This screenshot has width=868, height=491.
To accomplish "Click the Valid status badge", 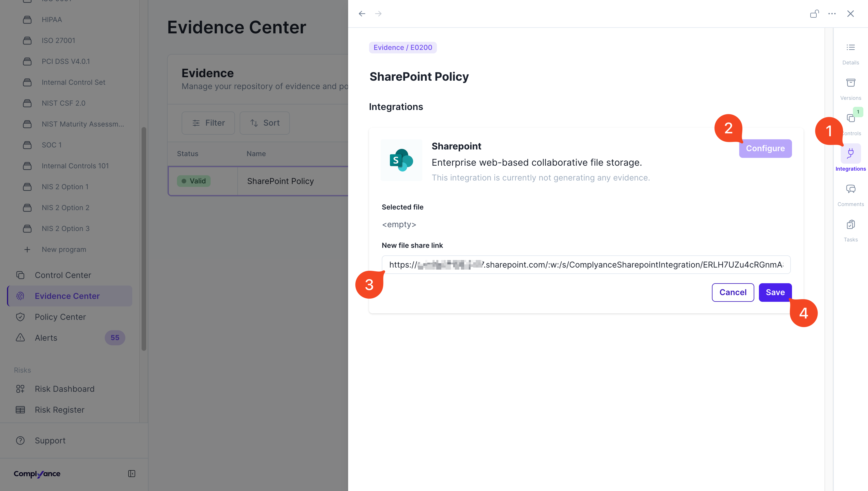I will [x=194, y=181].
